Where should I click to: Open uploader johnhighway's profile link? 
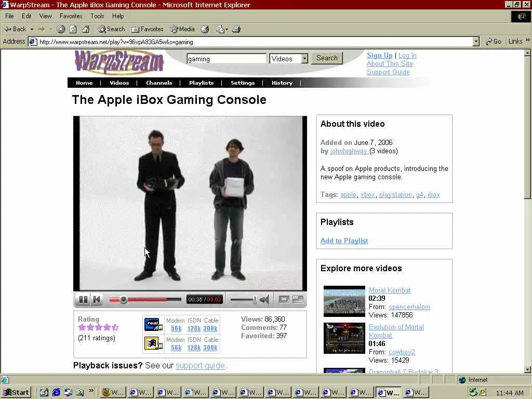(x=349, y=151)
